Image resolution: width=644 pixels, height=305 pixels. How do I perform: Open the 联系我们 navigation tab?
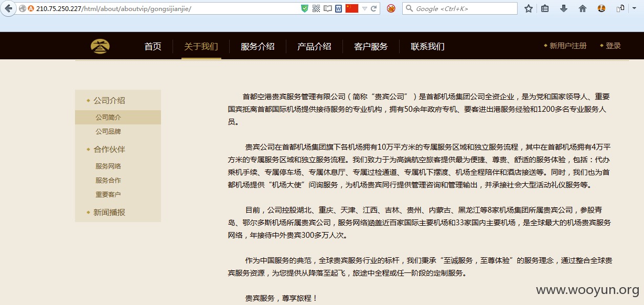point(427,46)
